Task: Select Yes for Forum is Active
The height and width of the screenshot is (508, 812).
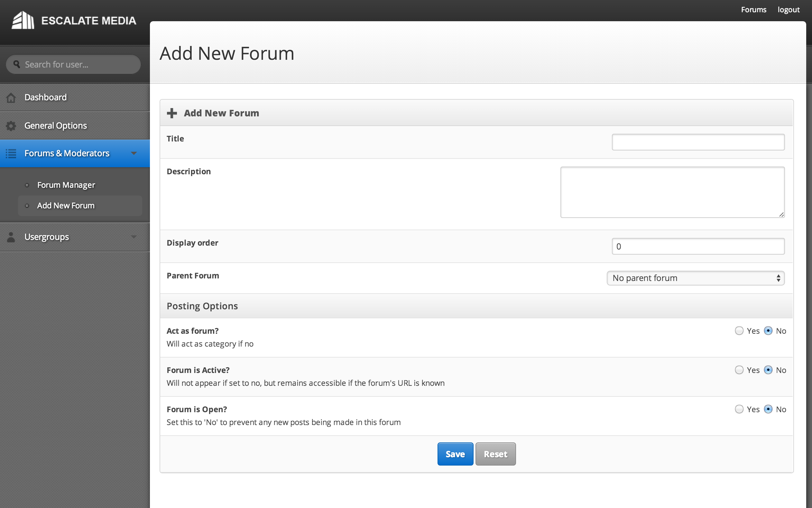Action: tap(739, 370)
